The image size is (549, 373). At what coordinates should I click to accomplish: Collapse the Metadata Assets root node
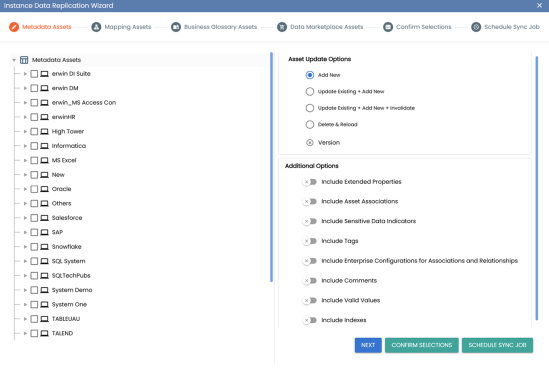point(14,60)
